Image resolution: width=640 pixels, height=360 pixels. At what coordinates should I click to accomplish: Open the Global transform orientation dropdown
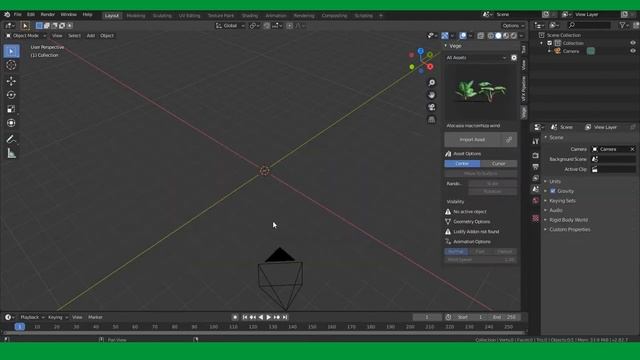point(230,26)
